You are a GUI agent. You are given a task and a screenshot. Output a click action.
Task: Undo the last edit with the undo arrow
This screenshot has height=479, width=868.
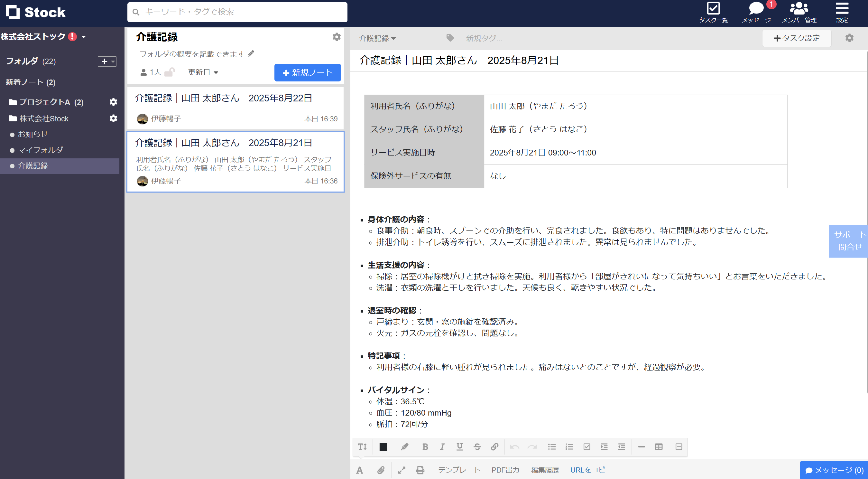point(515,447)
